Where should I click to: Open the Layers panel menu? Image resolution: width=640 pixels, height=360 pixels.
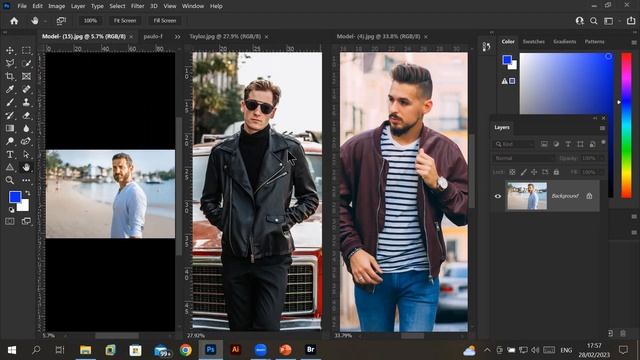pyautogui.click(x=602, y=128)
